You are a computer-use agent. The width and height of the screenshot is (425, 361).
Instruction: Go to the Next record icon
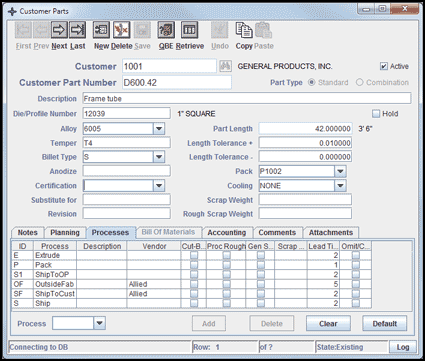click(59, 30)
